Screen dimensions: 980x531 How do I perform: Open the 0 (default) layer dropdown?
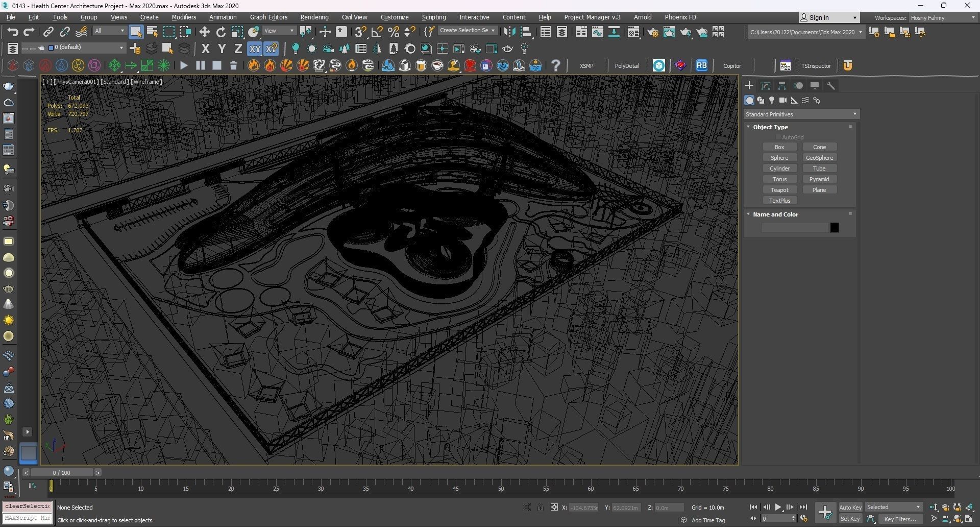[x=86, y=48]
